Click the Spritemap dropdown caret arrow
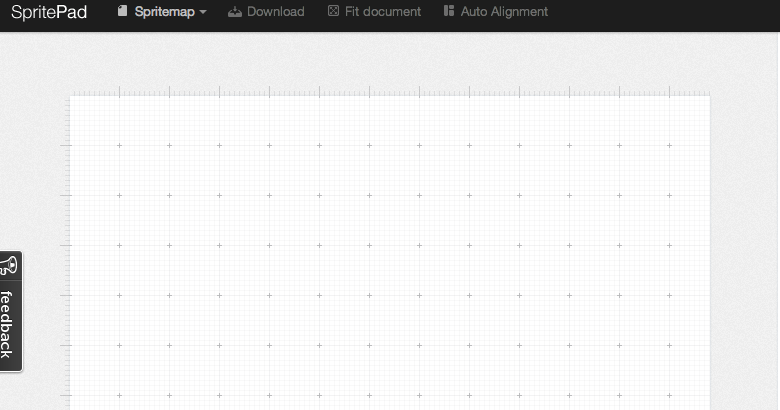 click(203, 12)
